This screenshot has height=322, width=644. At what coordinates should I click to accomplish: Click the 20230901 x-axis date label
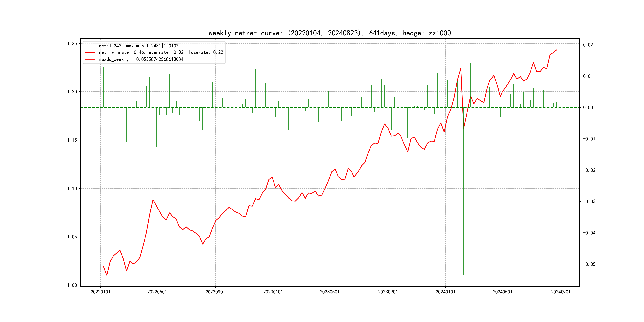(x=388, y=292)
